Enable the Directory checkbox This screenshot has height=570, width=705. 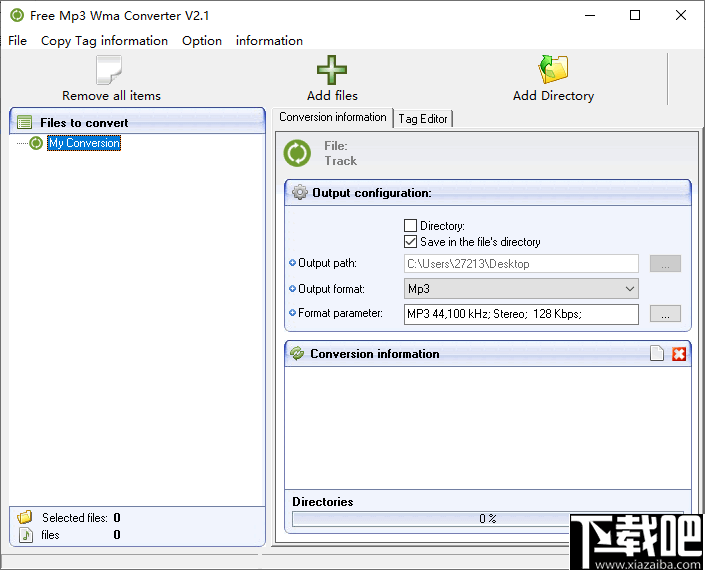410,225
